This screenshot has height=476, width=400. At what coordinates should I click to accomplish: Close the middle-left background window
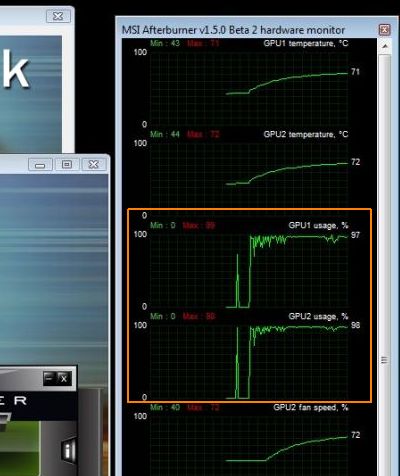(94, 164)
